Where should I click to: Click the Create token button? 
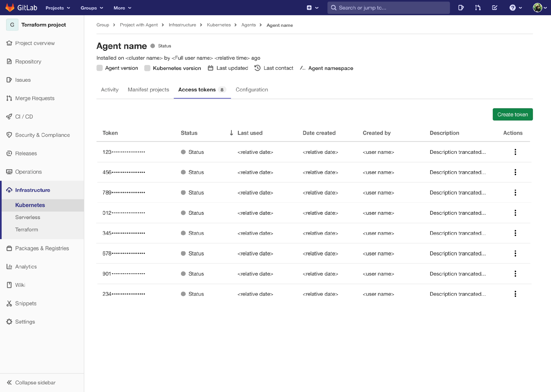click(512, 114)
